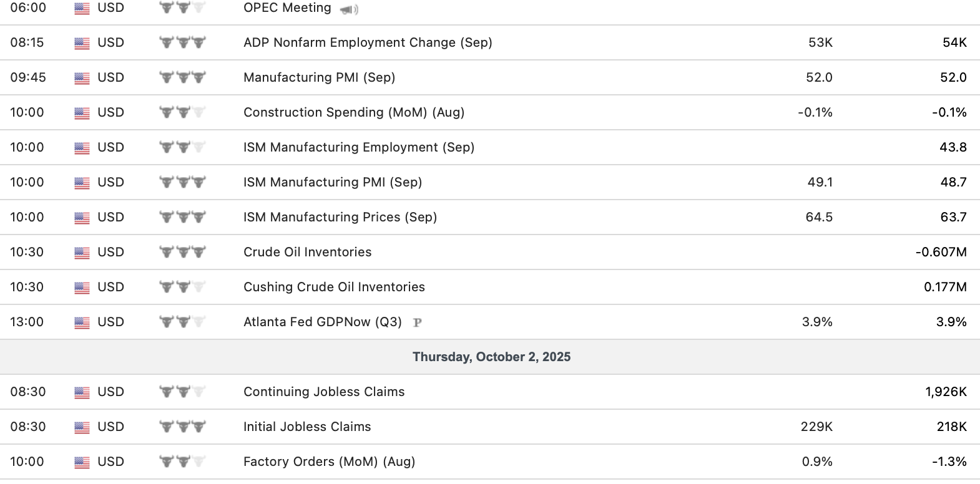Click the Thursday, October 2, 2025 date header
Screen dimensions: 980x484
[x=491, y=357]
